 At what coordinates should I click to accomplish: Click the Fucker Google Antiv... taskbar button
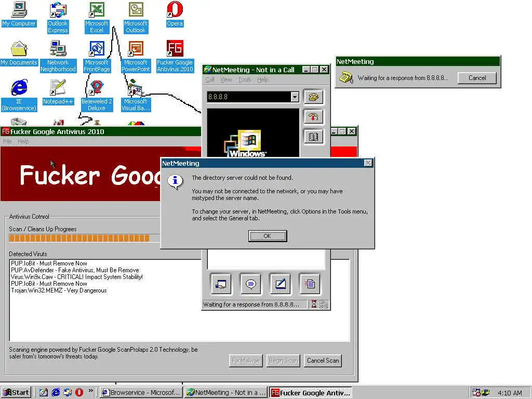(311, 393)
